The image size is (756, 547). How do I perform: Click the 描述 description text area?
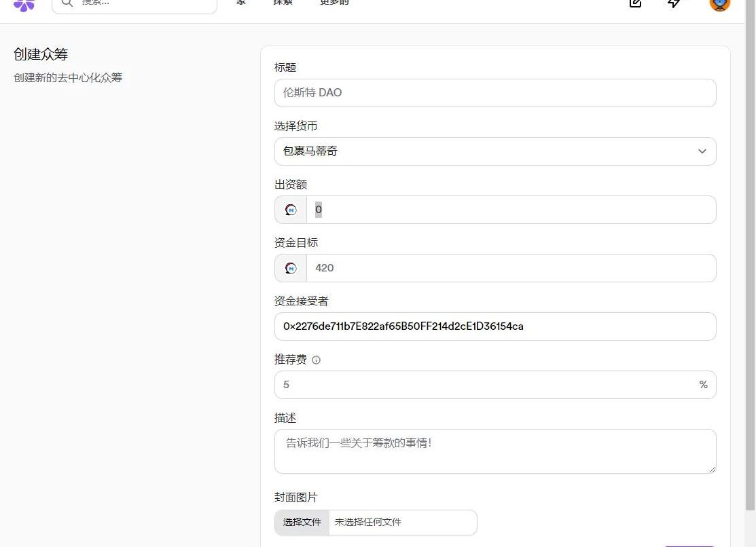click(494, 451)
